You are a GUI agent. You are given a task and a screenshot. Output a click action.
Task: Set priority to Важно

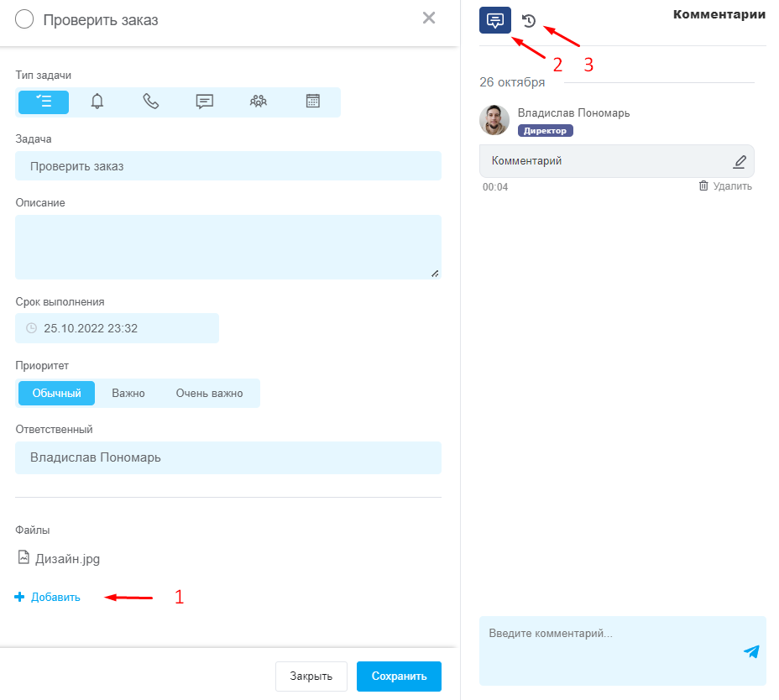click(x=128, y=393)
